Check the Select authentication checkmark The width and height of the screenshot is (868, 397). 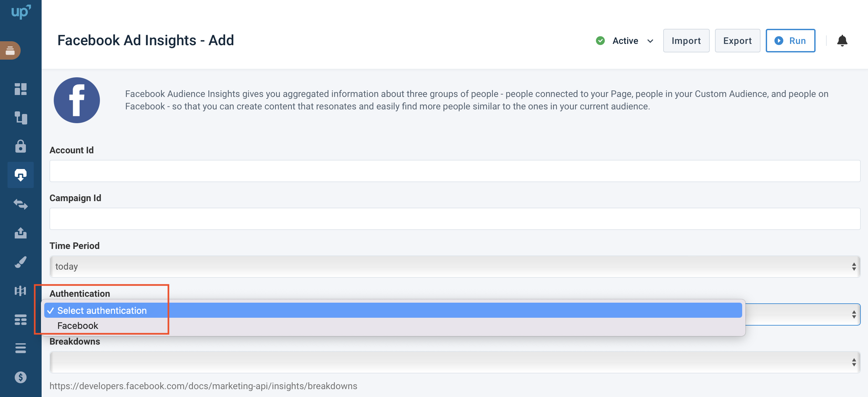pos(51,310)
